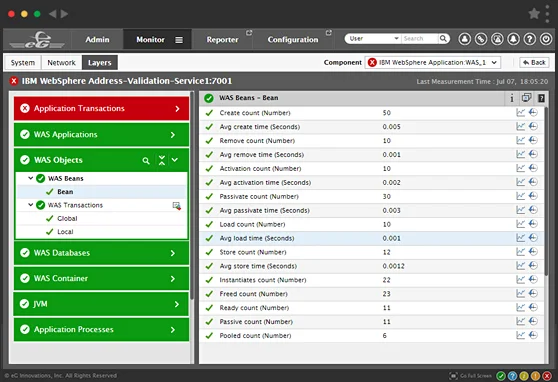Click into the Search input field
Image resolution: width=558 pixels, height=382 pixels.
(x=420, y=38)
